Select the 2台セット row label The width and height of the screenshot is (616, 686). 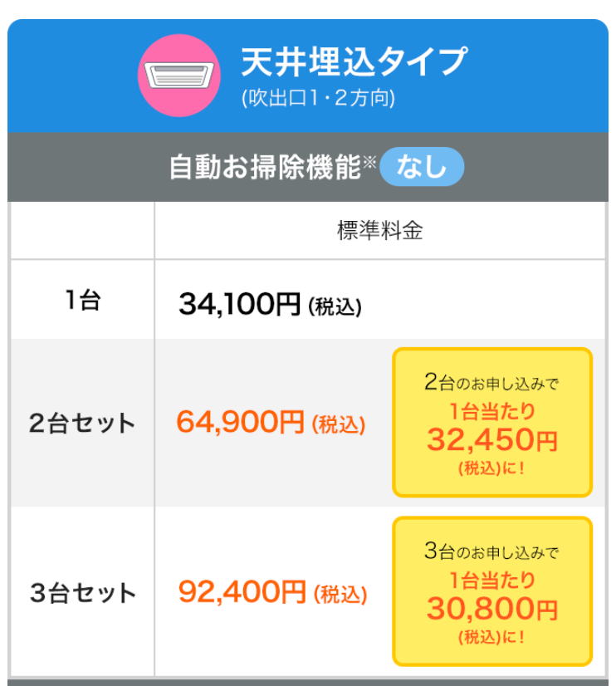coord(82,424)
